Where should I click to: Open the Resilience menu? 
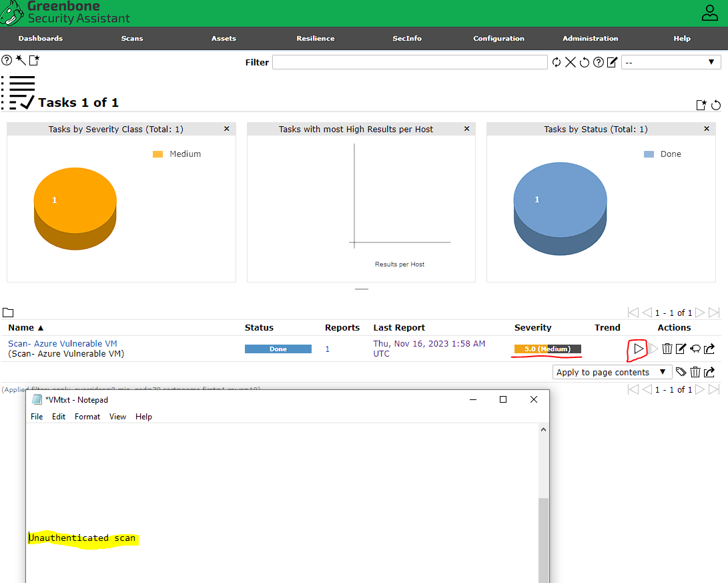tap(315, 39)
